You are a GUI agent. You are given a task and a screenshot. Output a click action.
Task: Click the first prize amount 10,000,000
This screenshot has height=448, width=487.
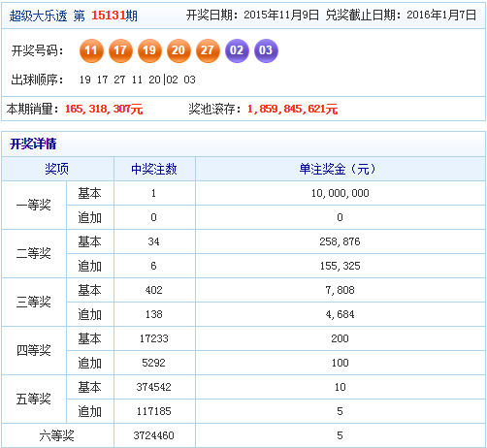[340, 193]
